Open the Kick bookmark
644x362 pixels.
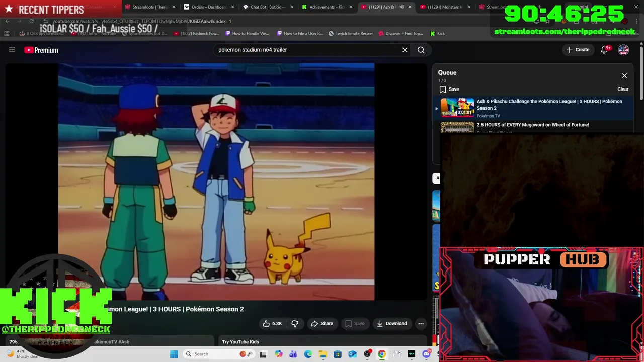(437, 33)
